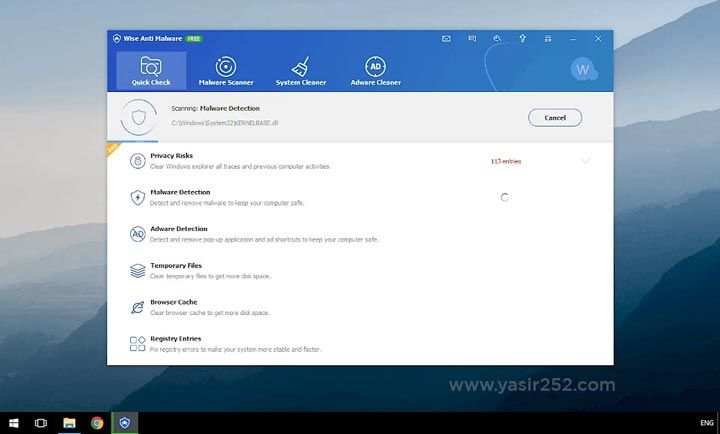The width and height of the screenshot is (720, 434).
Task: Open the menu grid icon in title bar
Action: (x=548, y=39)
